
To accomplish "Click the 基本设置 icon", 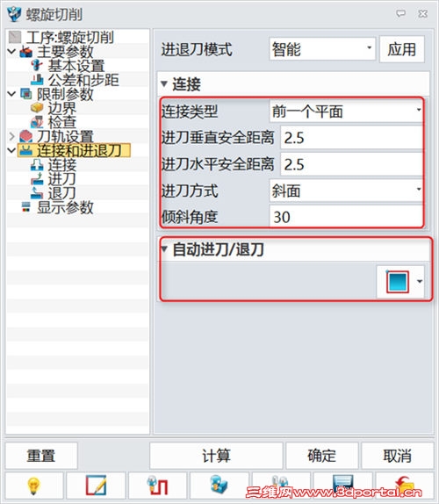I will point(37,66).
